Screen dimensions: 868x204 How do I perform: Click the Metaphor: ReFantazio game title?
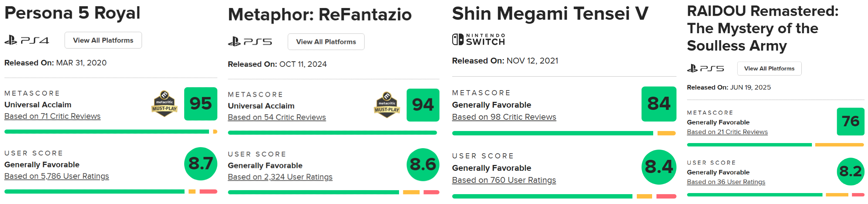pyautogui.click(x=320, y=15)
